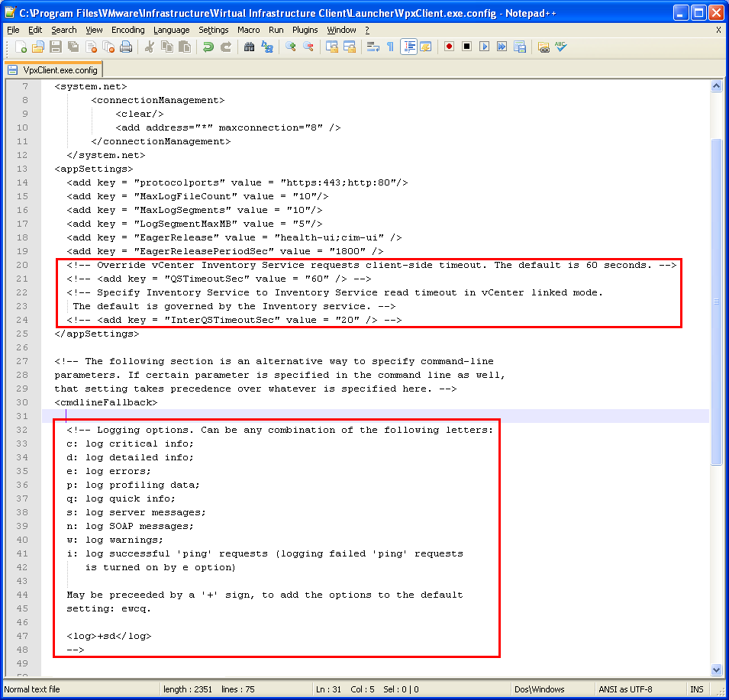The image size is (729, 700).
Task: Click the Zoom In magnifier icon
Action: 291,47
